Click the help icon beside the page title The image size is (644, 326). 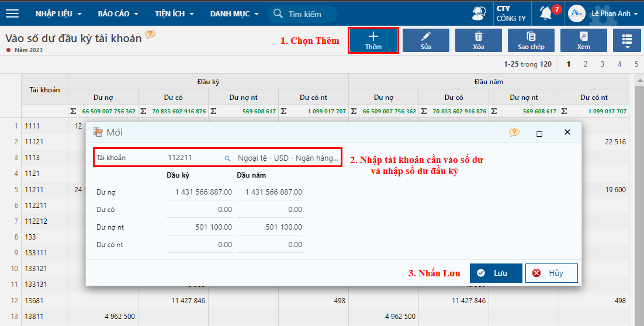pos(150,34)
